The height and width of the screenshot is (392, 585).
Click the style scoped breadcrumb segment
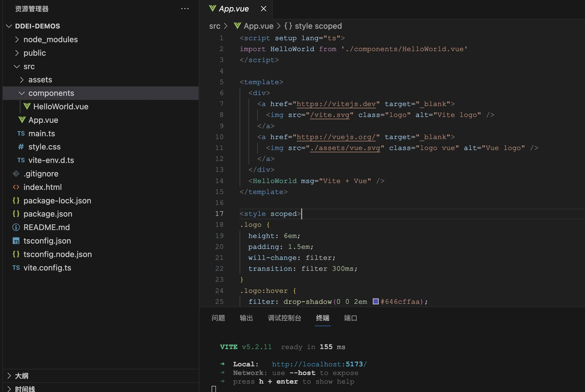(318, 26)
